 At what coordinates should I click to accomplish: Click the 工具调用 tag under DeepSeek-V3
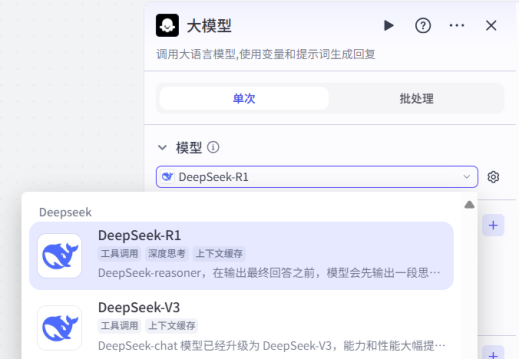119,326
